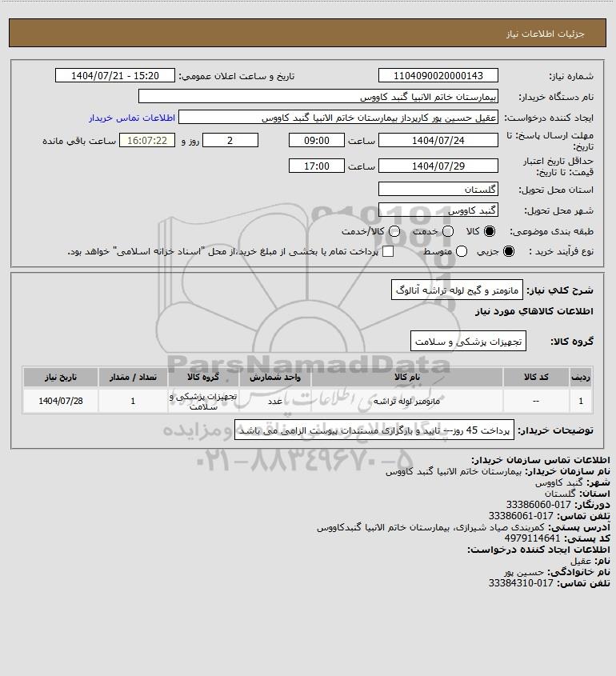Click the buyer notes field پرداخت 45 روز

click(x=374, y=430)
